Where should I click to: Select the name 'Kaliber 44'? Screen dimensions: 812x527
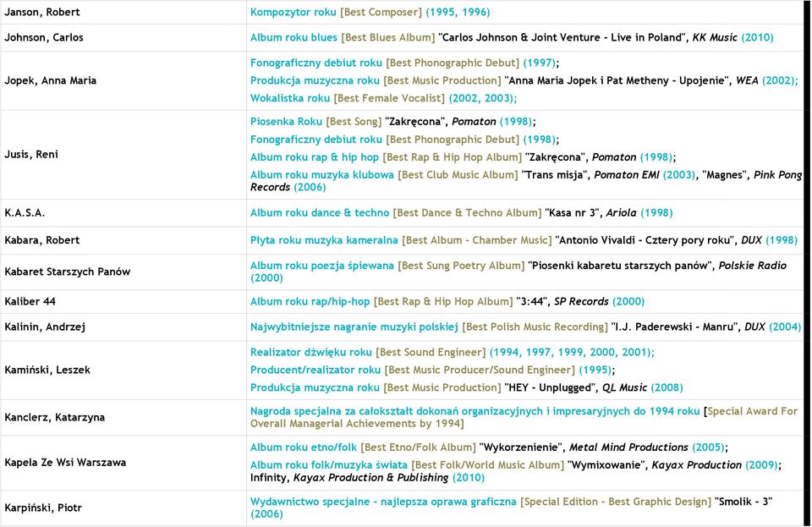click(30, 301)
